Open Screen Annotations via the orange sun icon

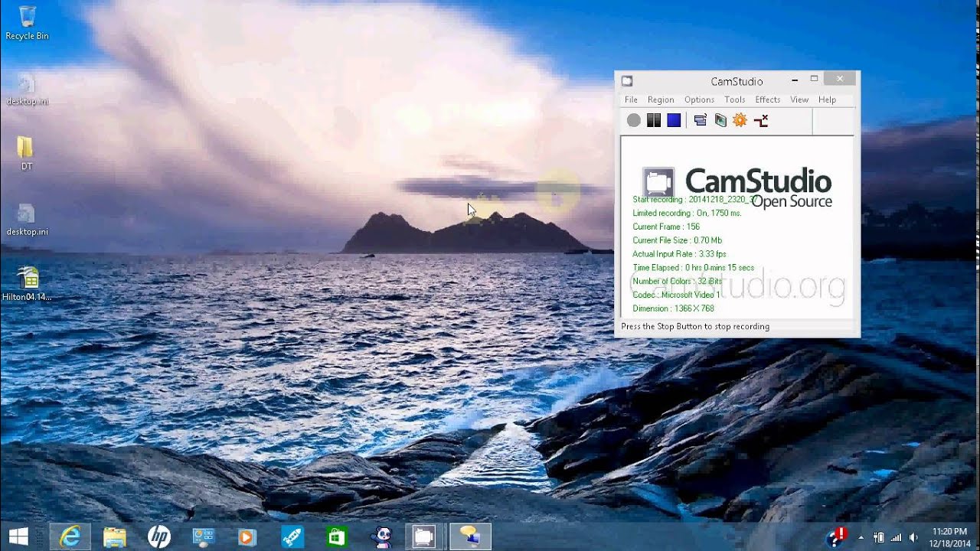[x=740, y=120]
